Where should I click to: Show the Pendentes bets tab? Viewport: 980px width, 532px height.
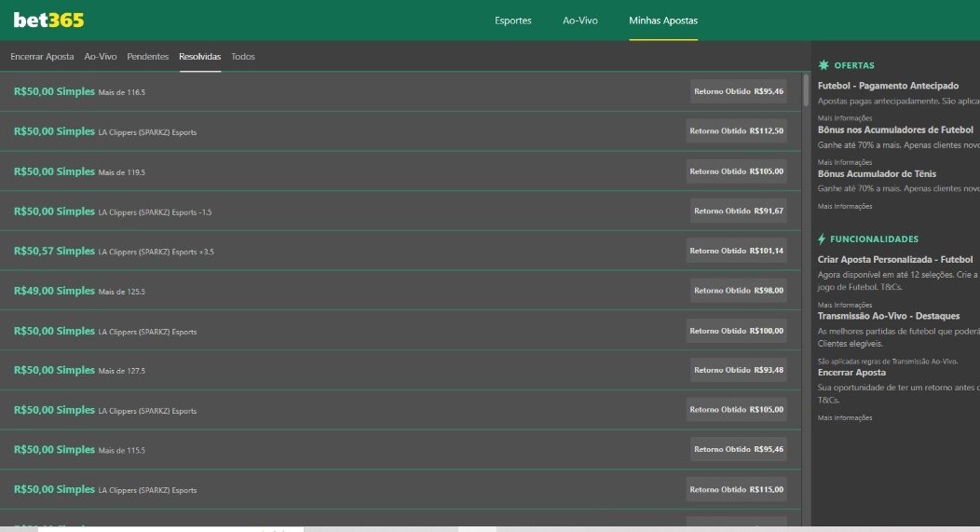point(147,56)
